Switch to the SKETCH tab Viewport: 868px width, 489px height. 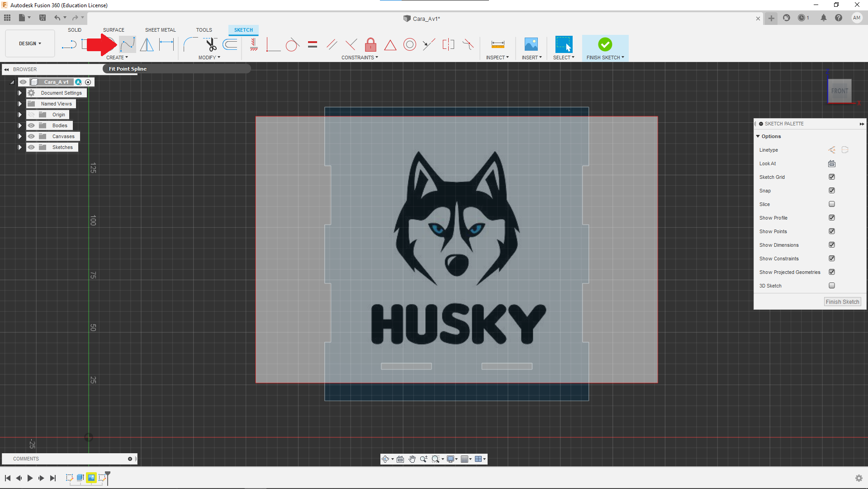click(243, 30)
